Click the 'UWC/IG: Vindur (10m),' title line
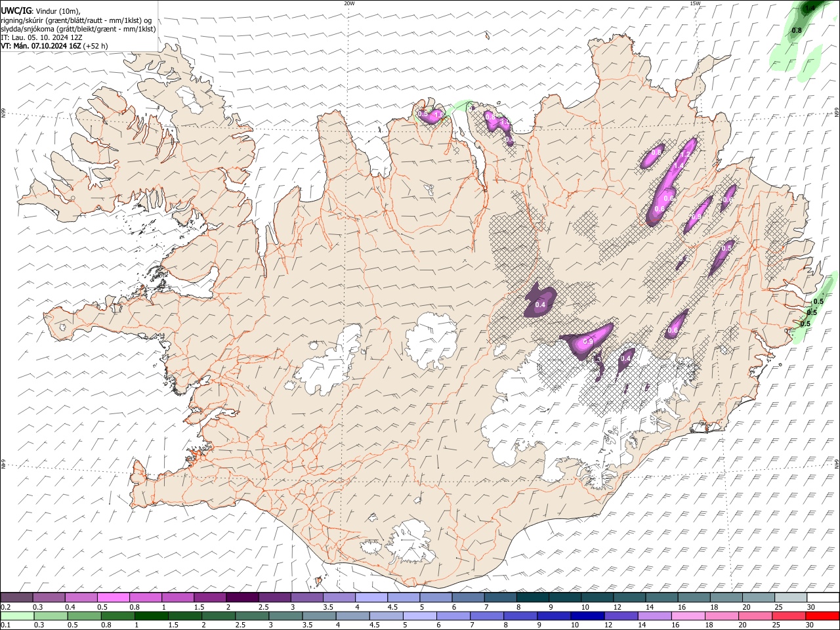 pos(40,10)
